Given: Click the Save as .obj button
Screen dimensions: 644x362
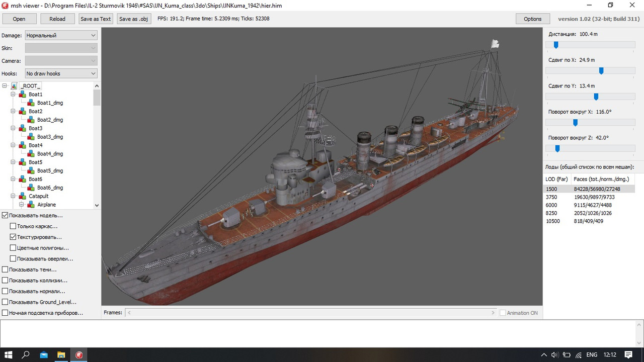Looking at the screenshot, I should [134, 19].
